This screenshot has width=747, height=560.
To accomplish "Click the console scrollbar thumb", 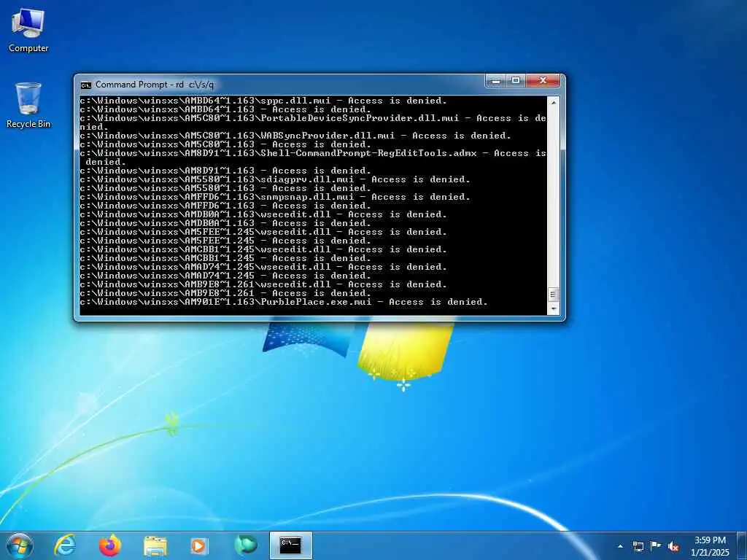I will (553, 295).
